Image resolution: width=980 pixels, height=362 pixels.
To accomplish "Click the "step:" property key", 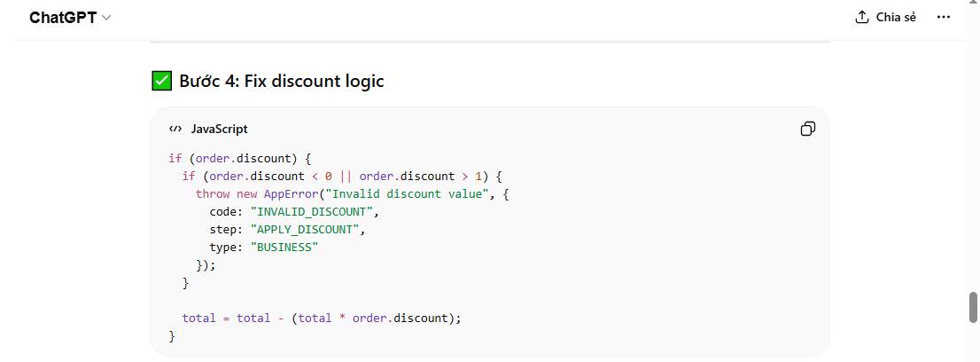I will 227,229.
